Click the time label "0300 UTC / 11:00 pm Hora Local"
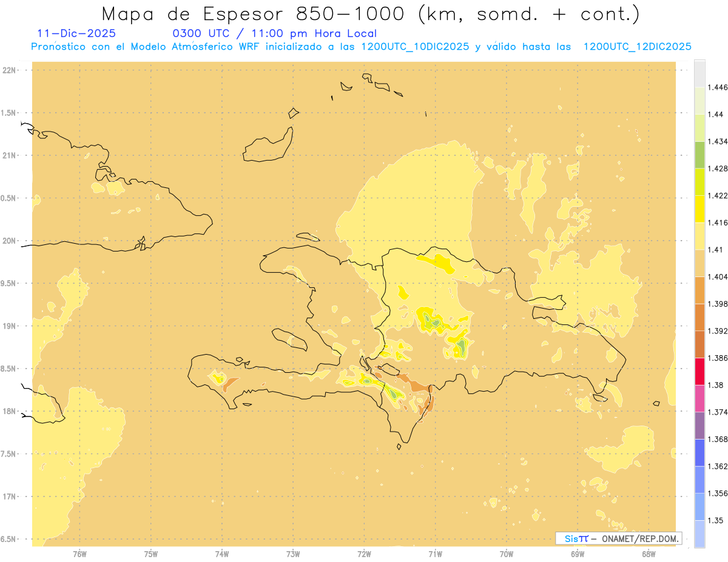 (x=275, y=34)
